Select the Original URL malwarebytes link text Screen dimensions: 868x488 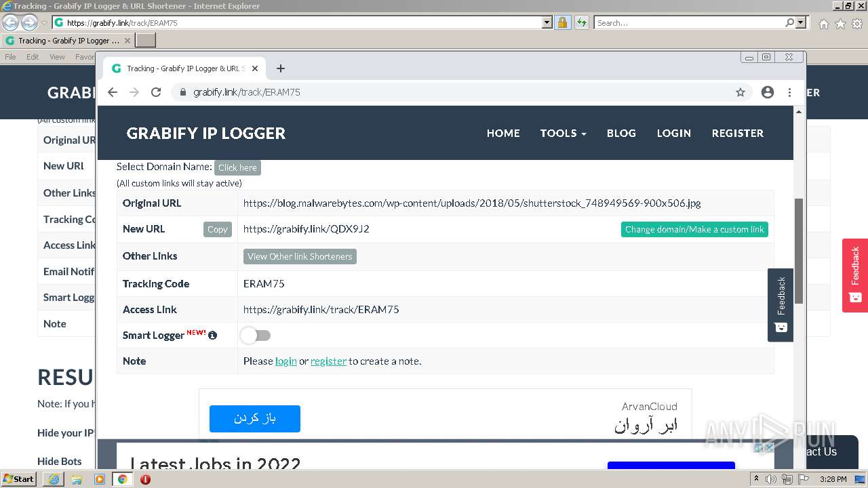click(472, 203)
